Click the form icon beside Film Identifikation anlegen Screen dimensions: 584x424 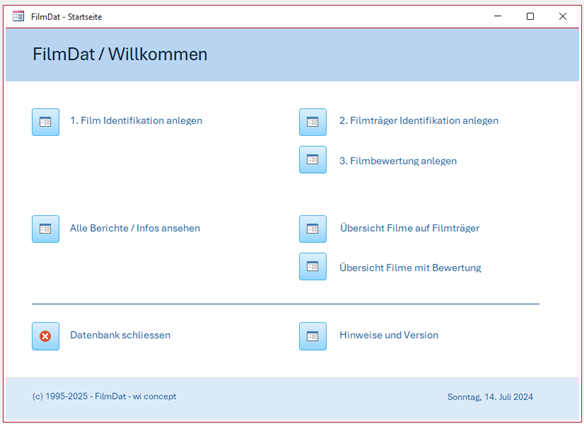pos(45,122)
